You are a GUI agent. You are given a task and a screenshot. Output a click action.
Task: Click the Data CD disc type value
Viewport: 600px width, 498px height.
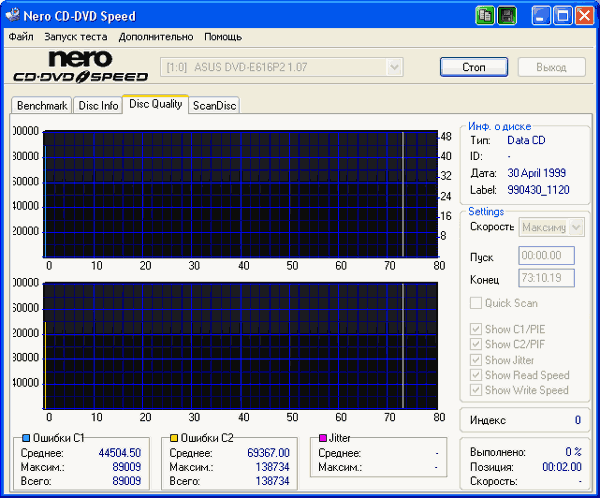(x=526, y=140)
